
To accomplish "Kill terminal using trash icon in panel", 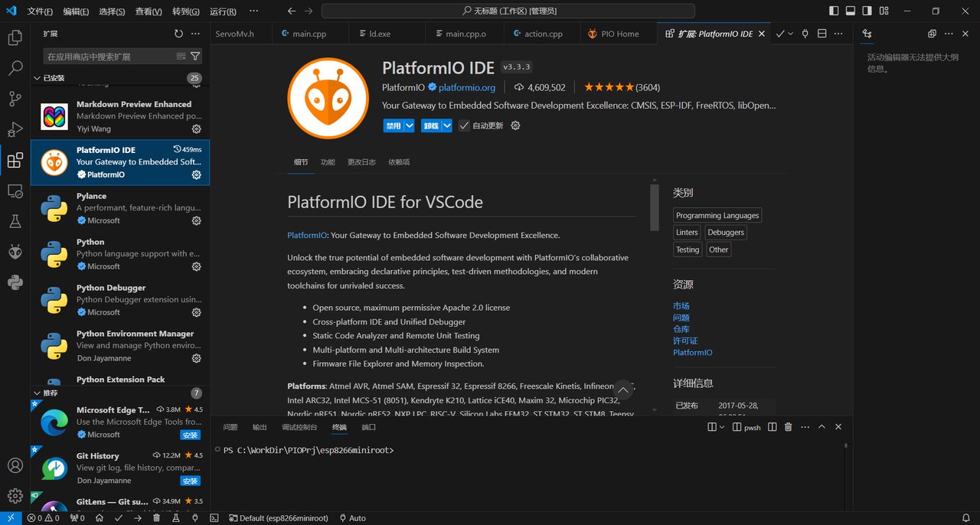I will click(x=789, y=427).
